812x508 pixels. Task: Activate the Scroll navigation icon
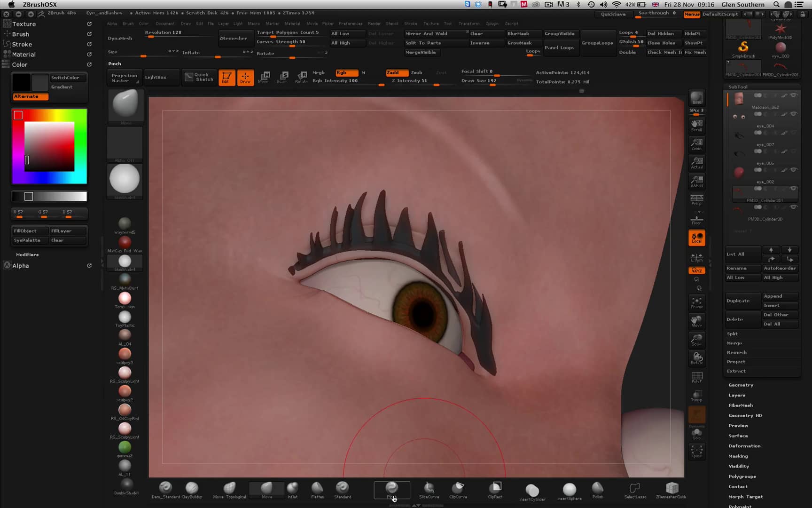(696, 125)
